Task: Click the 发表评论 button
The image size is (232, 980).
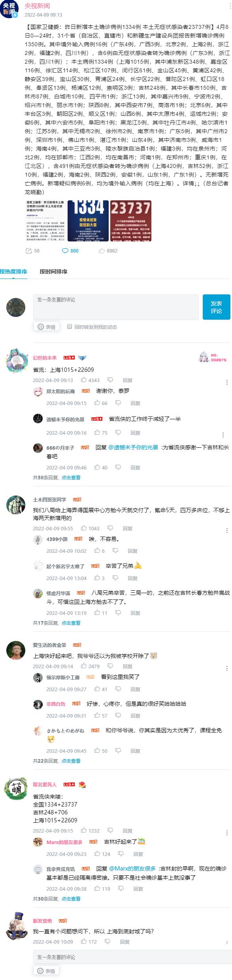Action: pyautogui.click(x=216, y=307)
